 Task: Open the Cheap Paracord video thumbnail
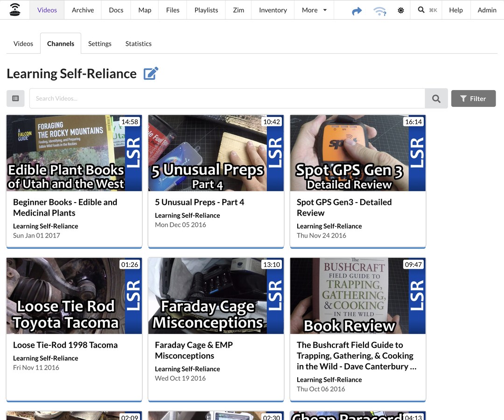tap(358, 415)
